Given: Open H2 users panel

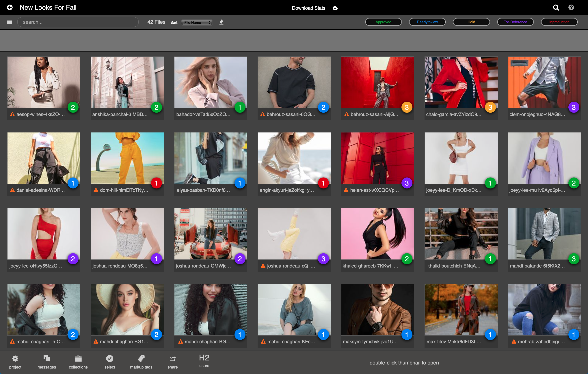Looking at the screenshot, I should click(204, 361).
